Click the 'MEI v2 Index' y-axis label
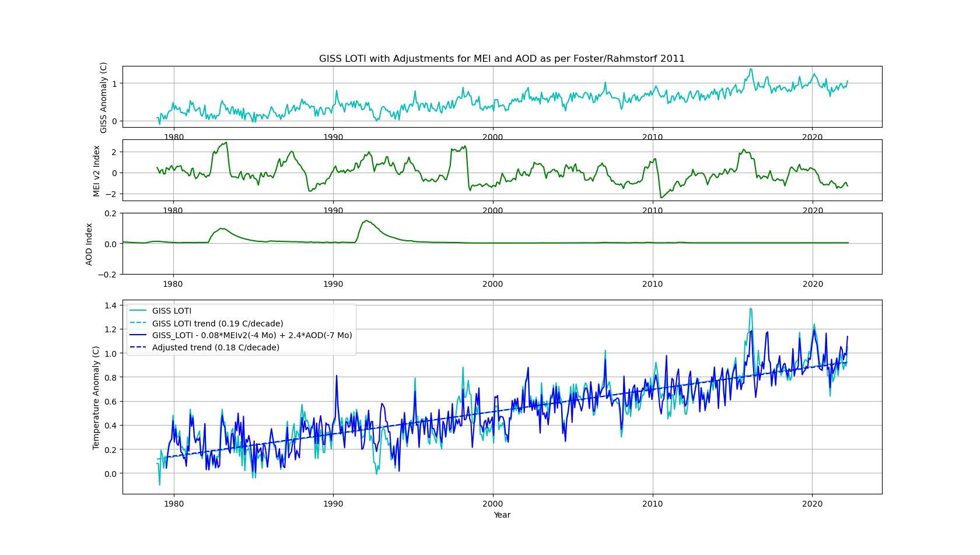 [x=97, y=171]
